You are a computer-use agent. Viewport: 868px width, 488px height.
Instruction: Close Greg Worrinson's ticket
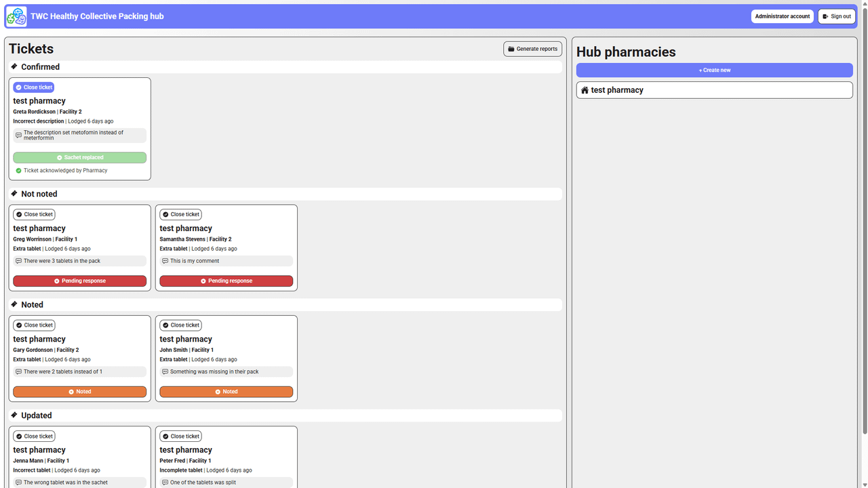click(34, 214)
